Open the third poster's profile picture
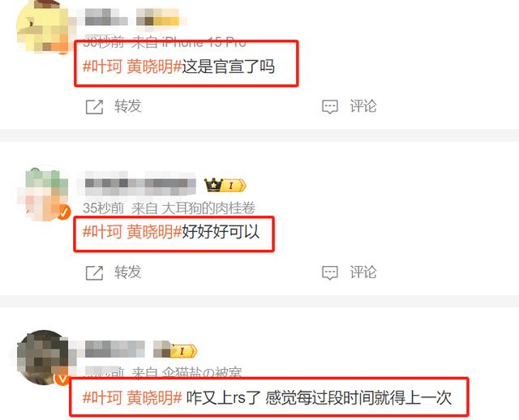Screen dimensions: 519x420 pyautogui.click(x=42, y=358)
